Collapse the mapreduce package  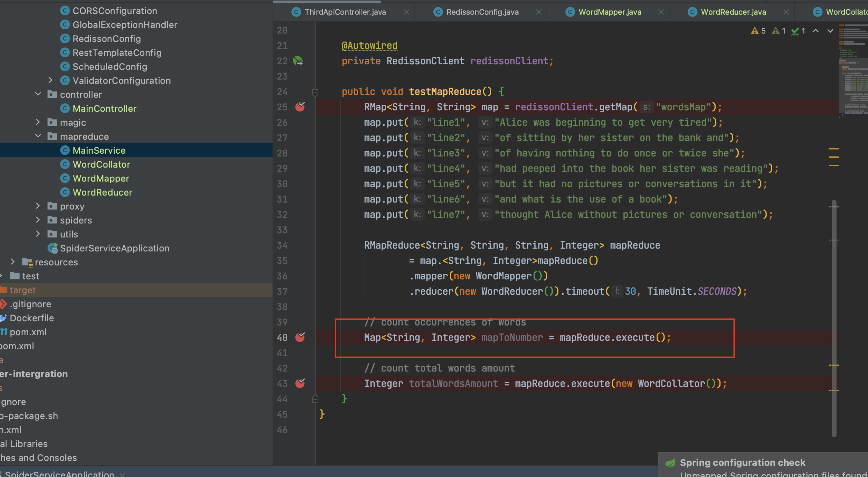click(38, 136)
